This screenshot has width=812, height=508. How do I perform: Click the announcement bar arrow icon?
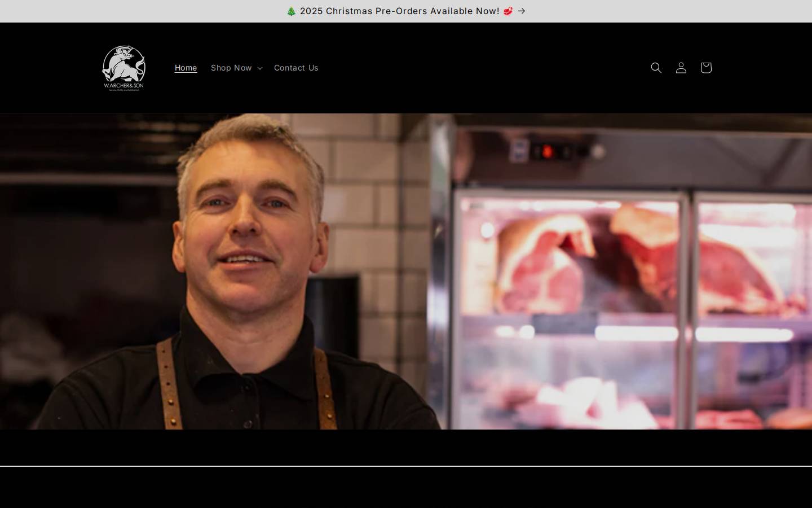(x=522, y=11)
